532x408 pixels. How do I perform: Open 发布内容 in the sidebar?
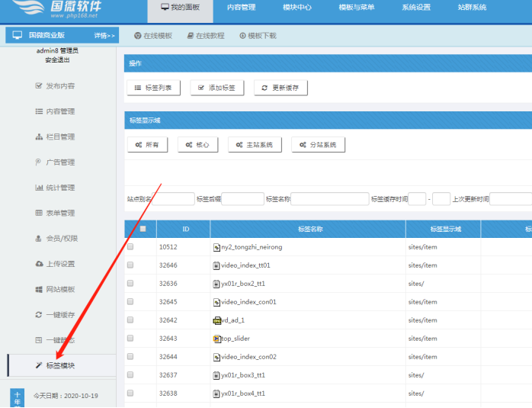click(55, 86)
